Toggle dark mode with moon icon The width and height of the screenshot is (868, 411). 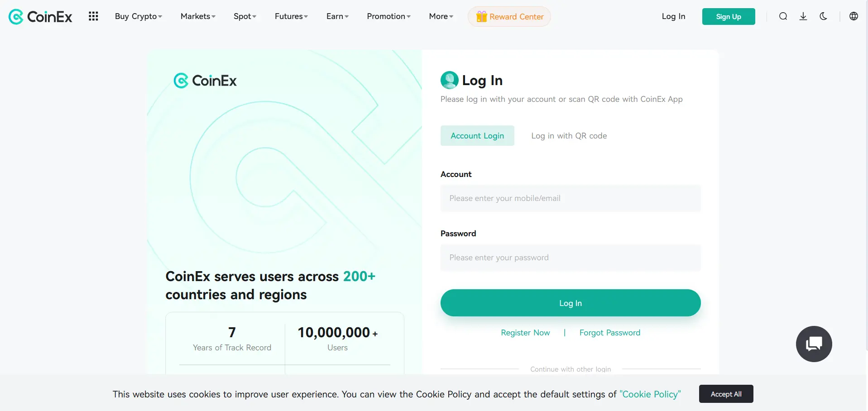click(x=824, y=16)
